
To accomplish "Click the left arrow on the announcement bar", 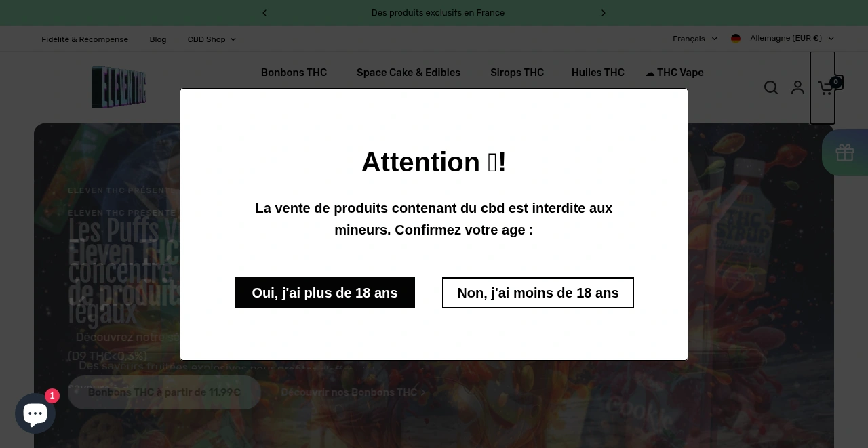I will pyautogui.click(x=264, y=13).
